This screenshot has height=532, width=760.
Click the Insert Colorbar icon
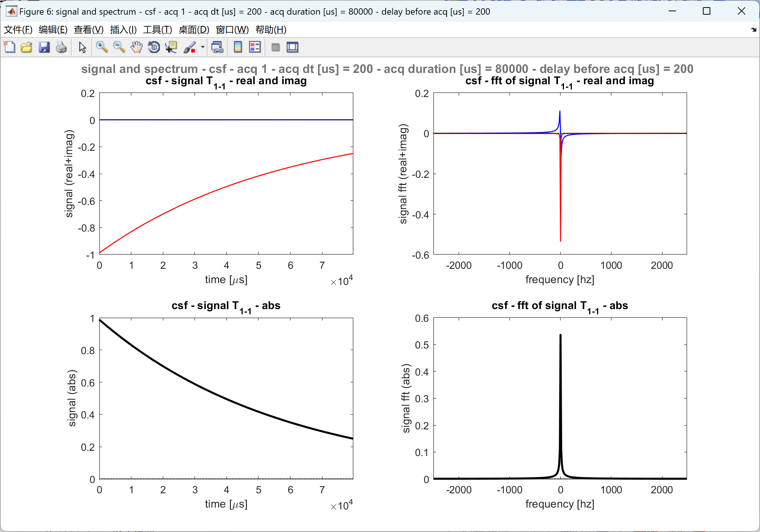click(238, 47)
